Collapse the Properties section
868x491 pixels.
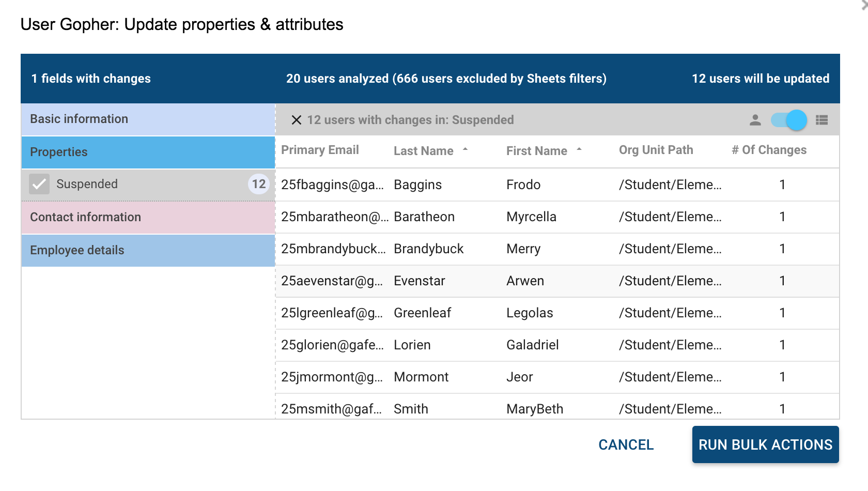148,152
